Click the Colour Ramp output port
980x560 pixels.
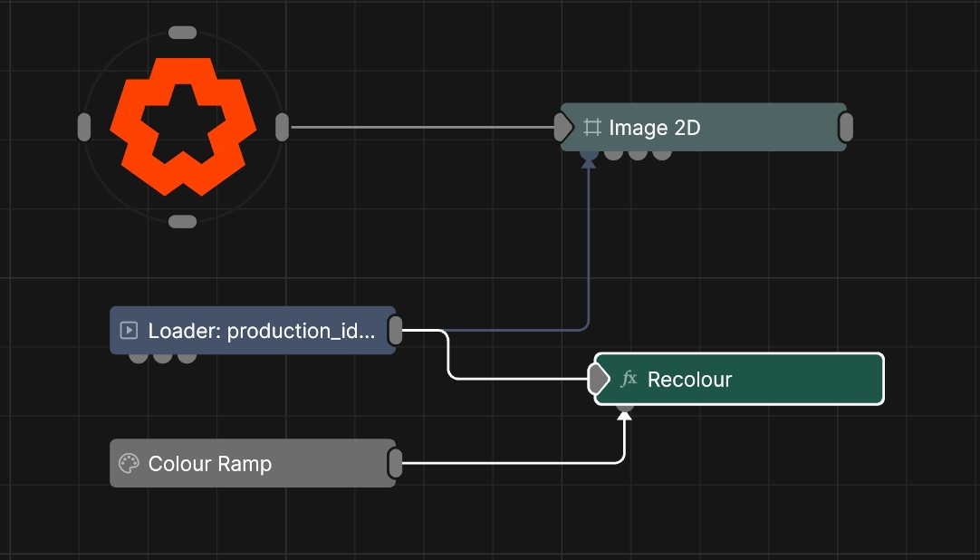395,463
